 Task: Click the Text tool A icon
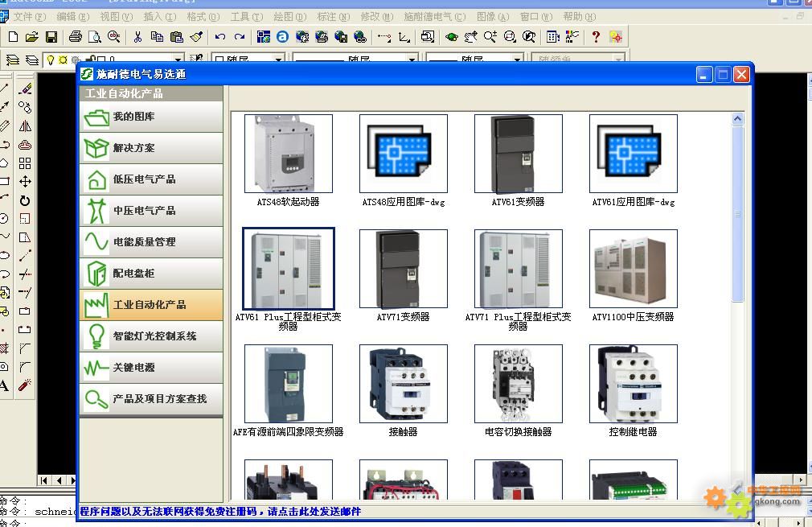[x=5, y=385]
